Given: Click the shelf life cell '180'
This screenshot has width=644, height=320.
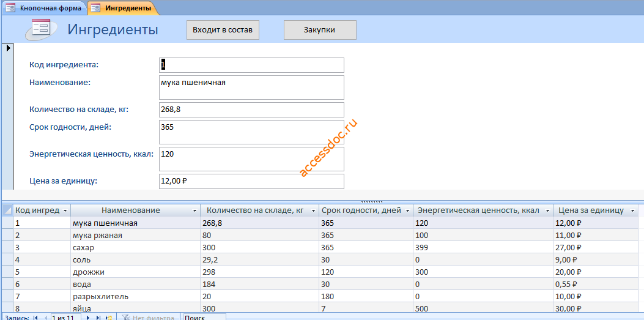Looking at the screenshot, I should click(x=366, y=296).
